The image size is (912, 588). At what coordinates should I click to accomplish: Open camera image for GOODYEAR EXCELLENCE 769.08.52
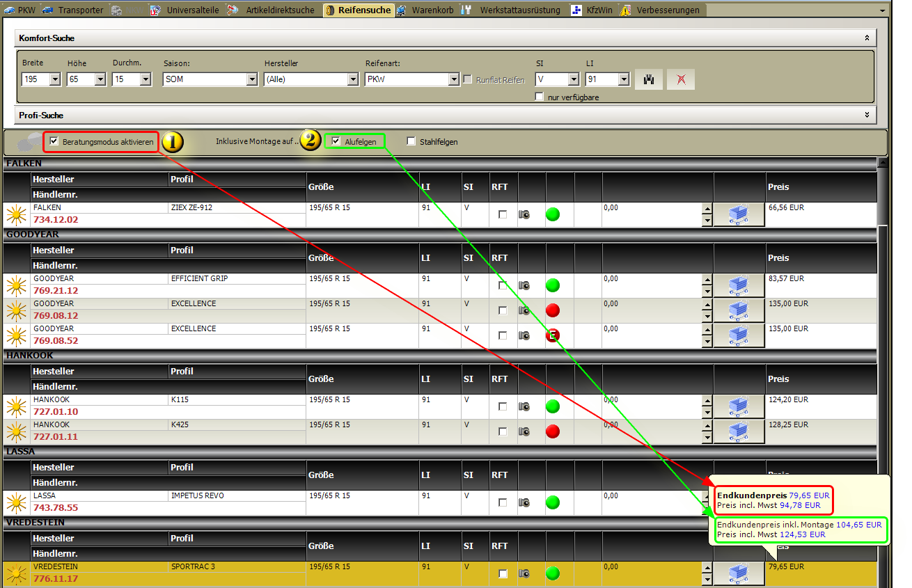pos(524,336)
